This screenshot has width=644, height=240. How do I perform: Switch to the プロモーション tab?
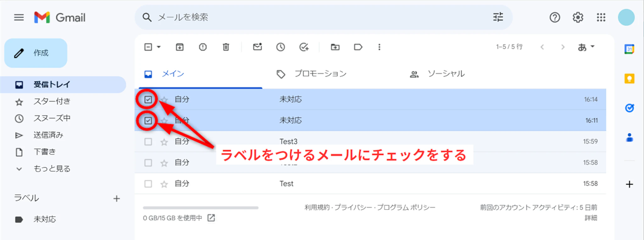pyautogui.click(x=320, y=74)
